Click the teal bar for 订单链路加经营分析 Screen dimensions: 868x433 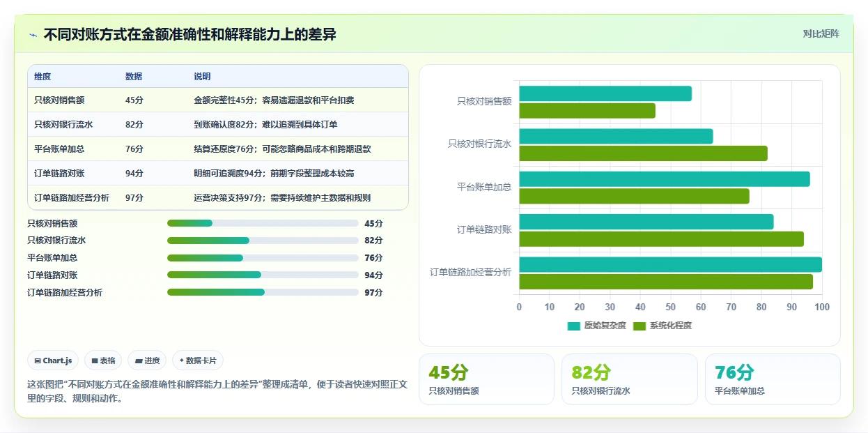(x=670, y=265)
